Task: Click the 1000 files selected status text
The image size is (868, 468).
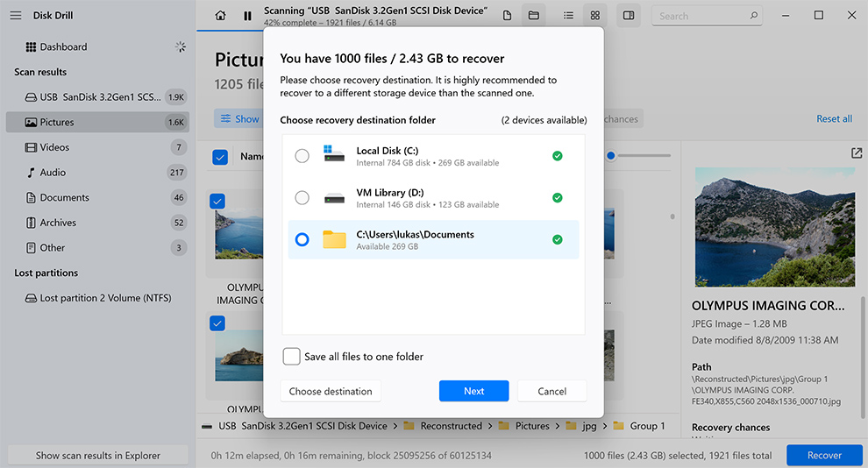Action: (x=678, y=456)
